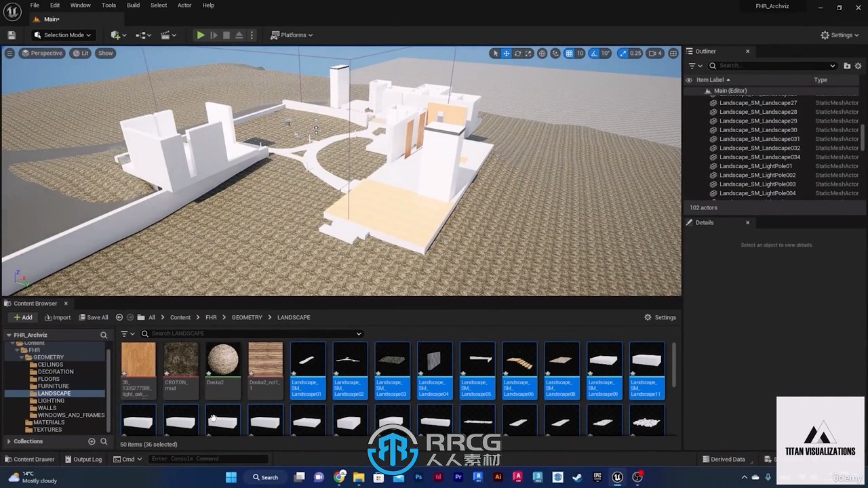Open the Content Browser asset filter icon
This screenshot has width=868, height=488.
tap(127, 333)
